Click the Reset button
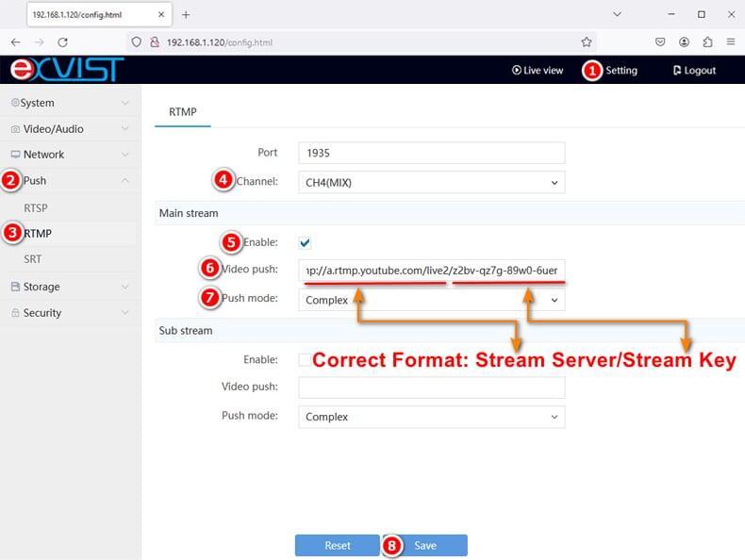The height and width of the screenshot is (560, 745). tap(338, 545)
